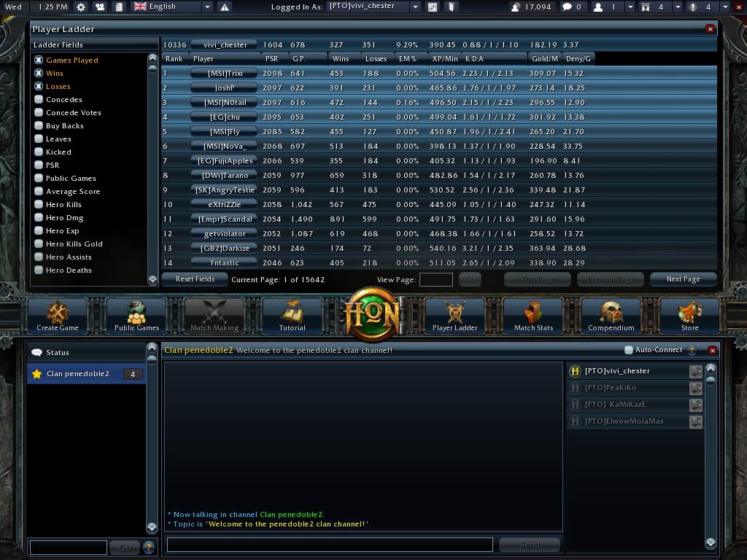Expand the English language dropdown

pyautogui.click(x=207, y=7)
